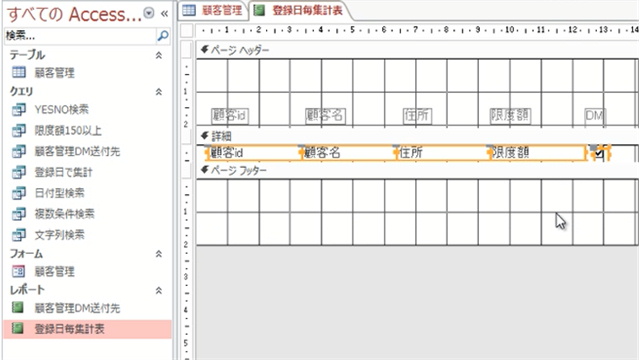Viewport: 640px width, 360px height.
Task: Click the 文字列検索 query icon
Action: pos(19,235)
